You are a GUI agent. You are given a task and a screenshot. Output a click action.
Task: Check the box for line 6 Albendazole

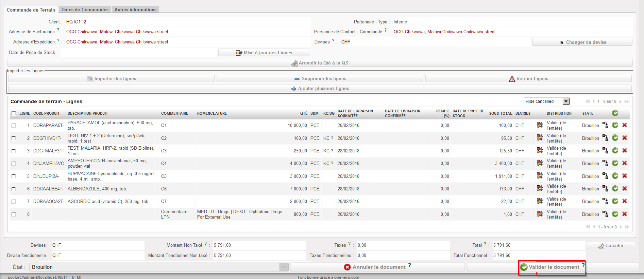14,189
